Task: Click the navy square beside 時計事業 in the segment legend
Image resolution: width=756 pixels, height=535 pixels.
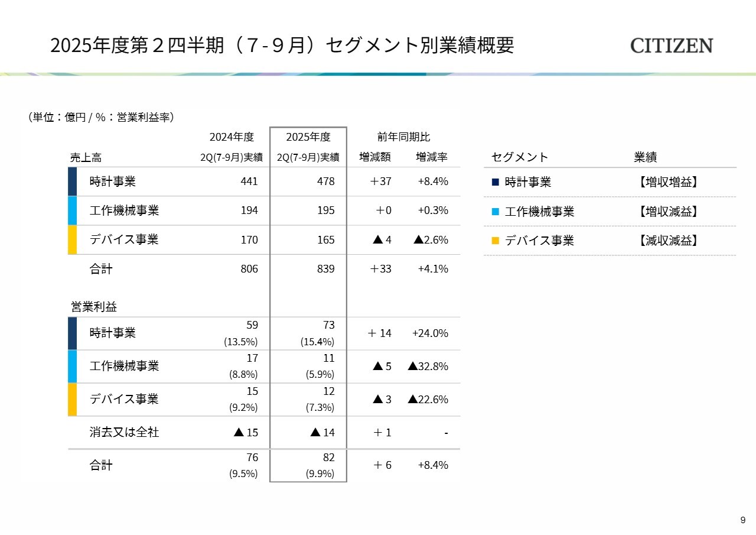Action: pos(496,183)
